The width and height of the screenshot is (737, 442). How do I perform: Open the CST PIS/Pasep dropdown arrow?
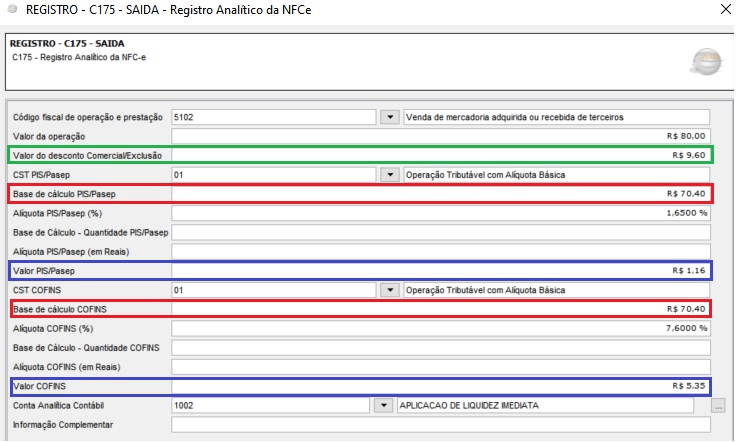tap(390, 175)
